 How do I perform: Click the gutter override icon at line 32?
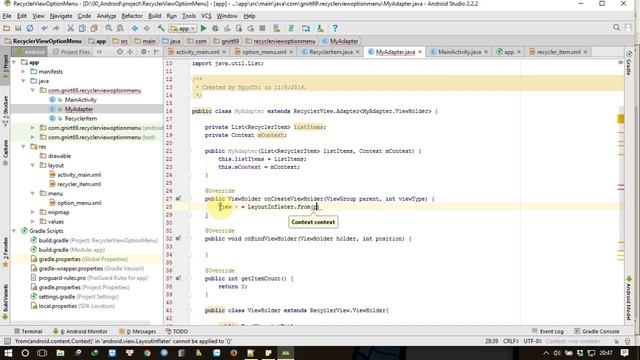[x=178, y=238]
